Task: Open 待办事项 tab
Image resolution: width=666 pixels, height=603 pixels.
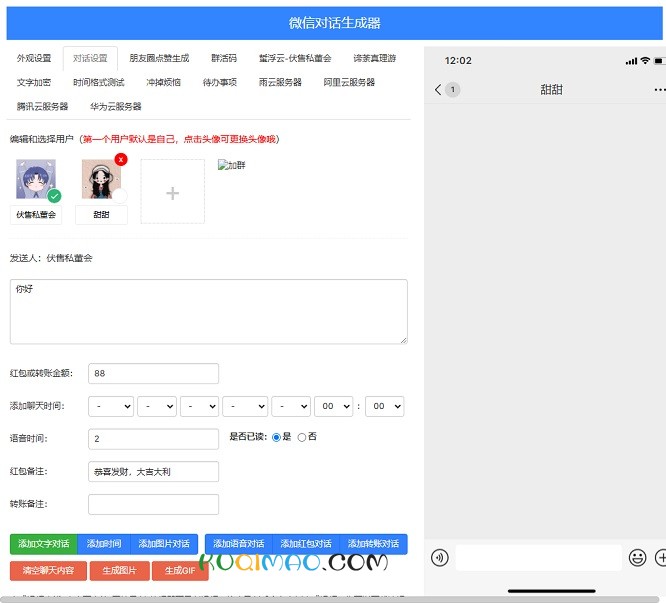Action: [220, 82]
